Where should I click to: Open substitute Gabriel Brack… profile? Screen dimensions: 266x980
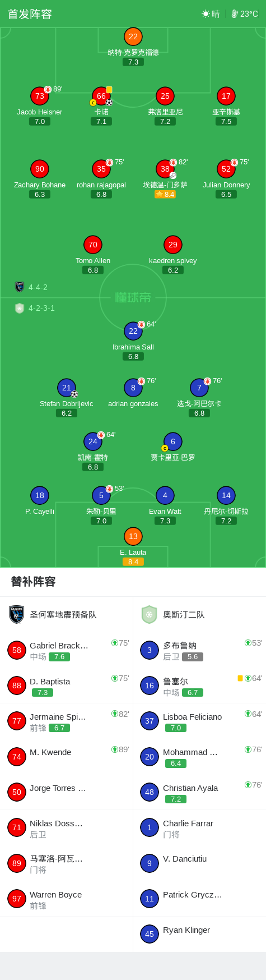tap(59, 645)
